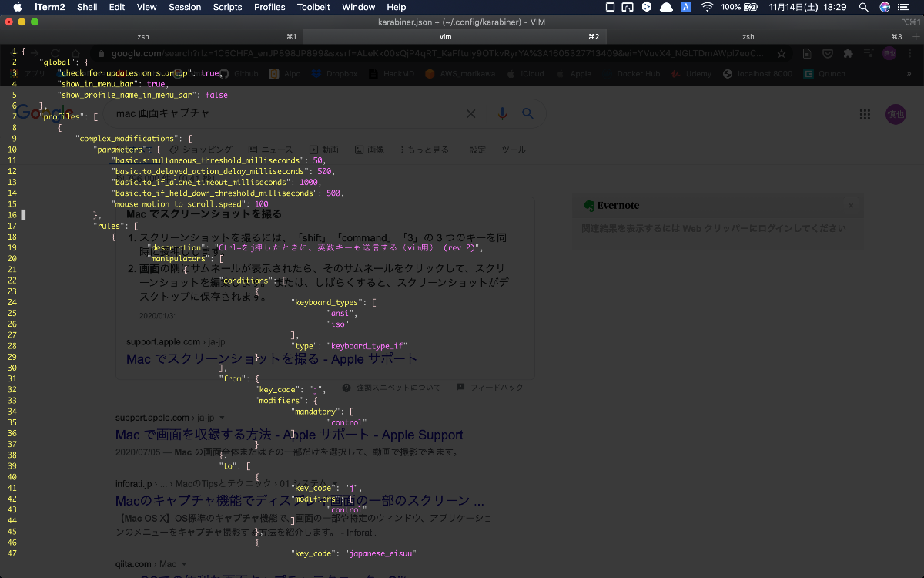Click vim line with "check_for_updates_on_startup"
This screenshot has width=924, height=578.
(x=140, y=73)
